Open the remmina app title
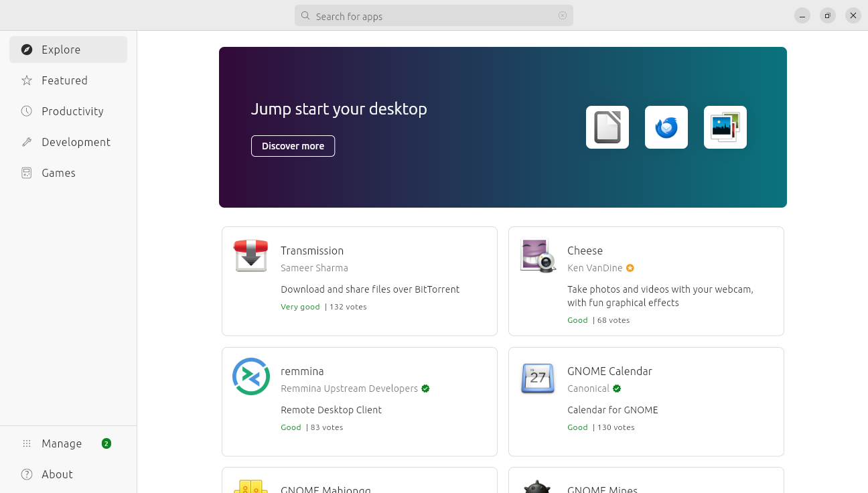The image size is (868, 493). [302, 371]
